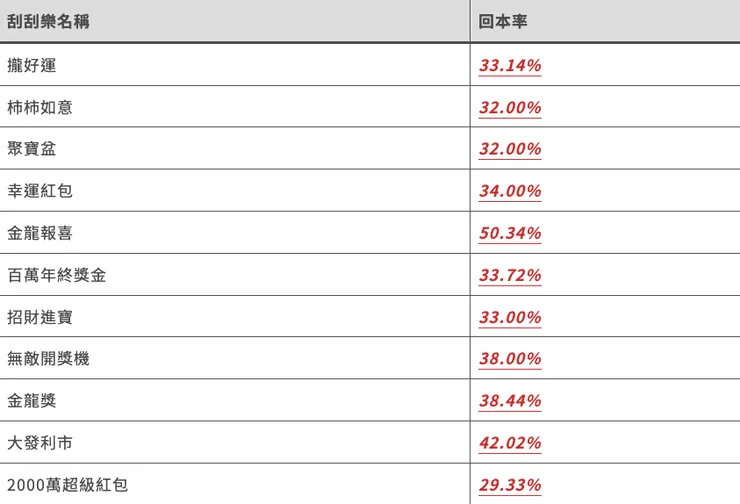Open the 50.34% return rate link
This screenshot has height=504, width=740.
coord(510,234)
